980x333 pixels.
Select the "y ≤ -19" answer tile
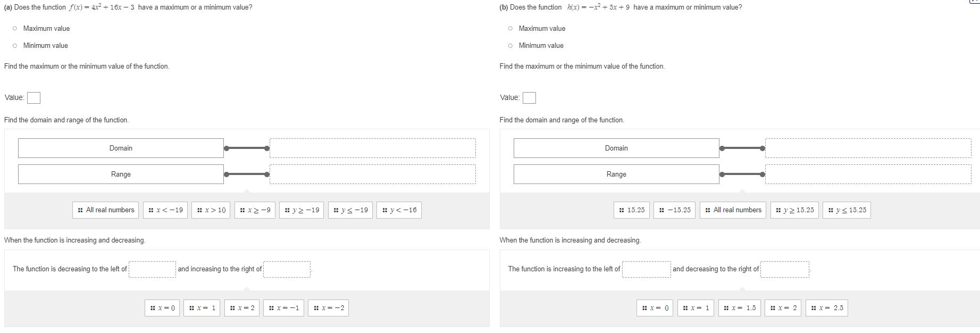click(x=349, y=210)
